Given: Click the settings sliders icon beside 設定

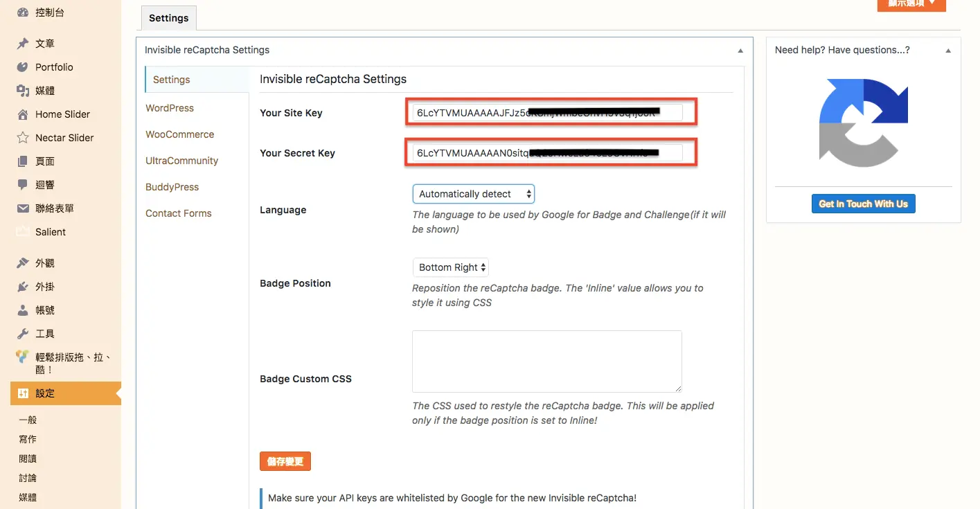Looking at the screenshot, I should click(23, 393).
